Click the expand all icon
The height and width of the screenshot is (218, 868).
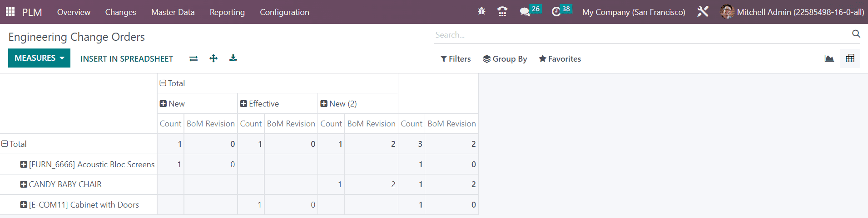pos(213,58)
